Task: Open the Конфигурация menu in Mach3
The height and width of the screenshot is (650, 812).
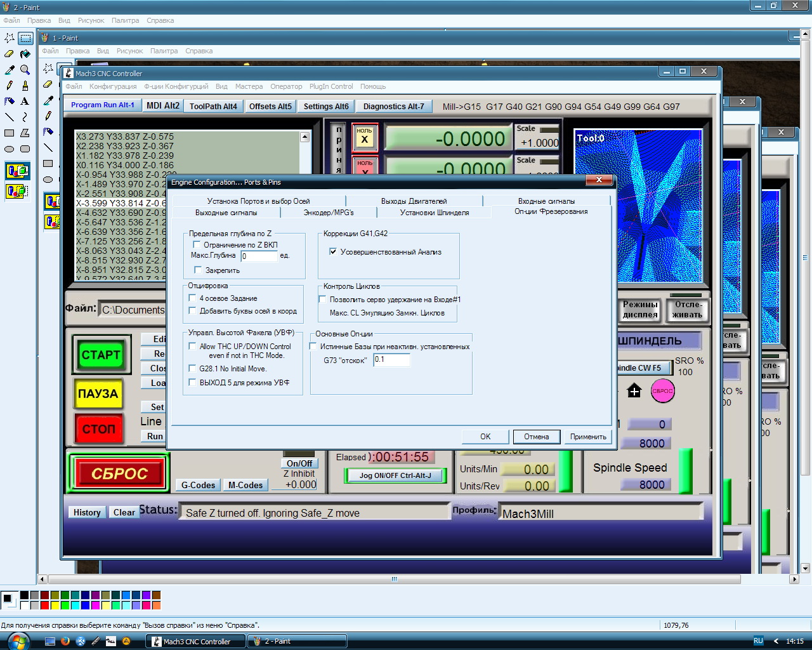Action: coord(113,86)
